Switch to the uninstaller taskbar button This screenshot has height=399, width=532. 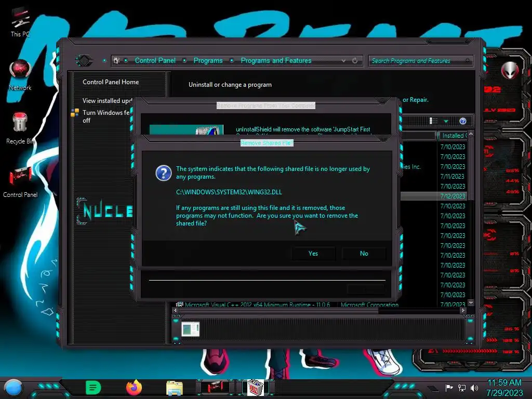pyautogui.click(x=255, y=388)
